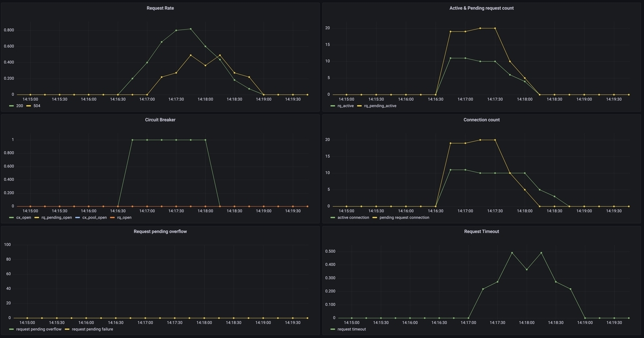Click the blue cx_pool_open legend color swatch
This screenshot has height=338, width=644.
pyautogui.click(x=77, y=217)
